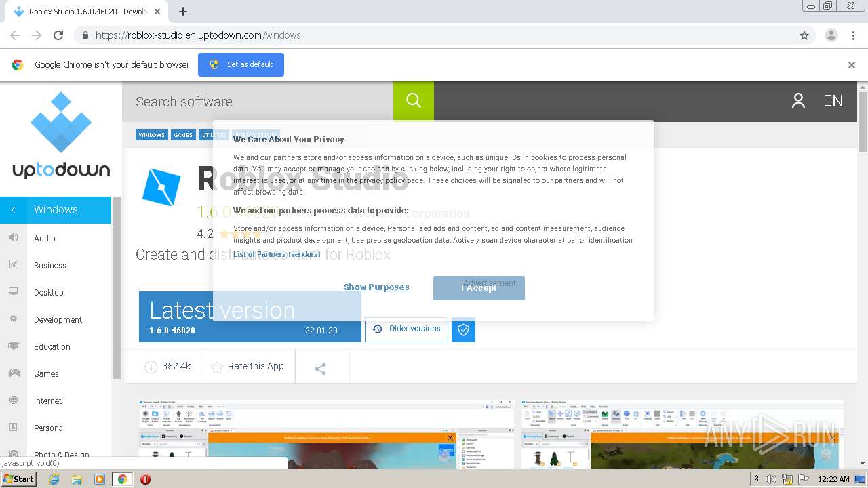The height and width of the screenshot is (488, 868).
Task: Close the Roblox Studio tab
Action: point(158,12)
